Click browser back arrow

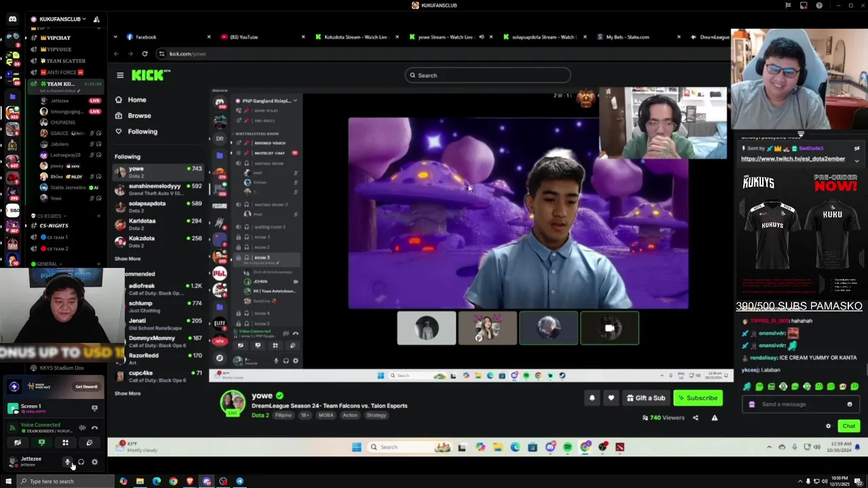(116, 54)
